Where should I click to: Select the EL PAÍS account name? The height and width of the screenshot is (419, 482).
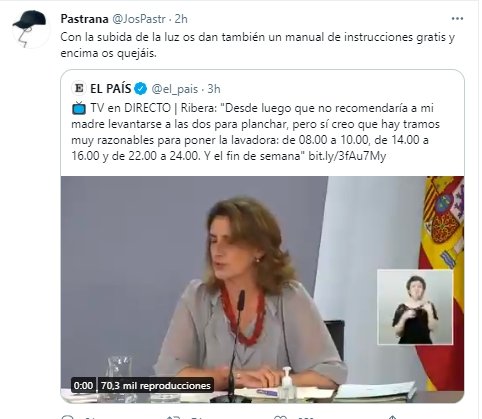pyautogui.click(x=110, y=89)
